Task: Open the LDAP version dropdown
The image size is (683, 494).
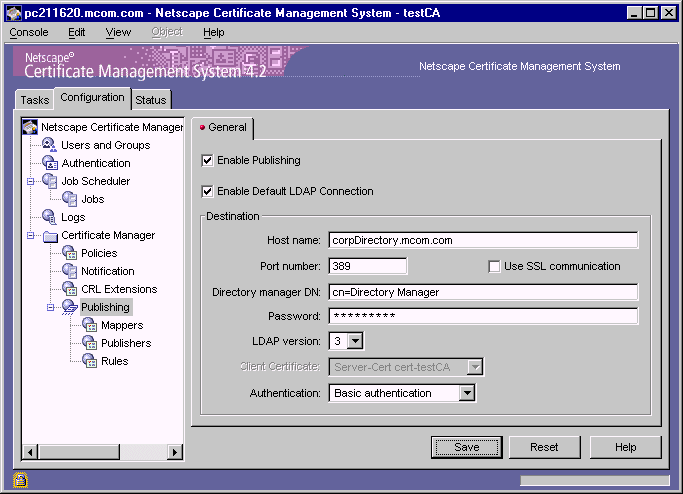Action: pyautogui.click(x=355, y=341)
